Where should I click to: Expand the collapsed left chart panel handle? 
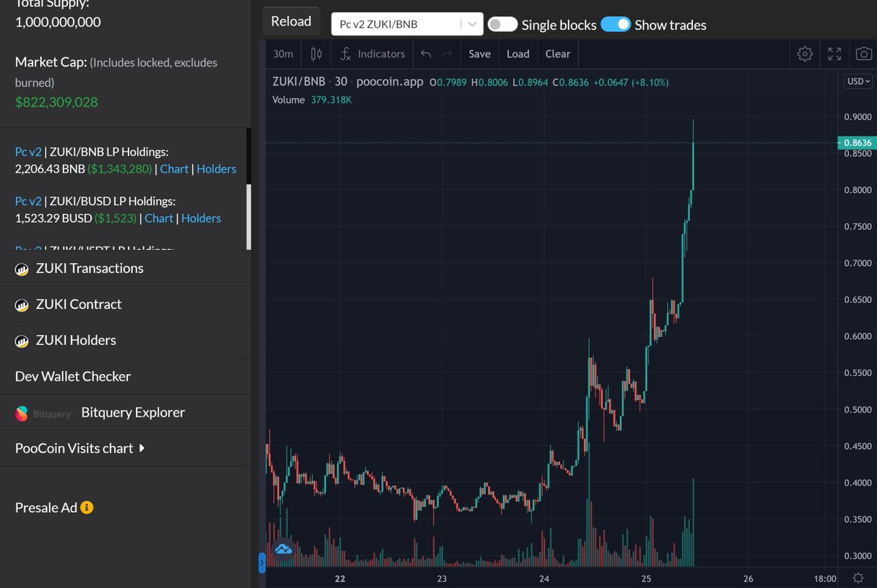click(262, 562)
